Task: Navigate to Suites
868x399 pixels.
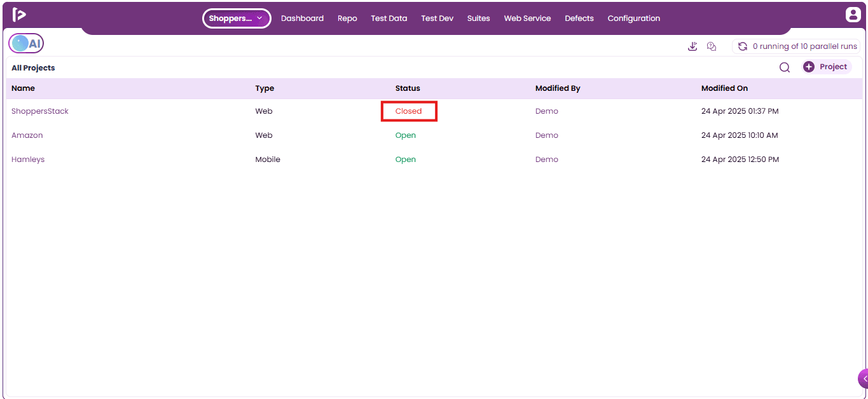Action: pyautogui.click(x=478, y=18)
